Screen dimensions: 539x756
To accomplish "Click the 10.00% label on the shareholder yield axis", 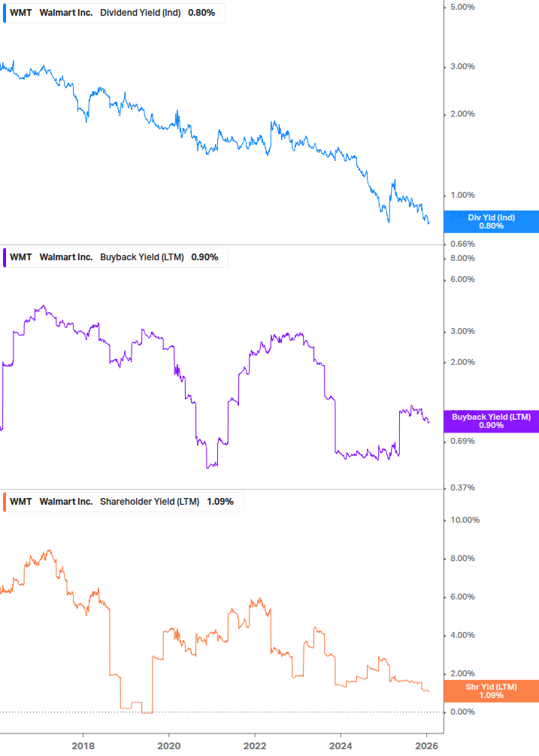I will [464, 521].
